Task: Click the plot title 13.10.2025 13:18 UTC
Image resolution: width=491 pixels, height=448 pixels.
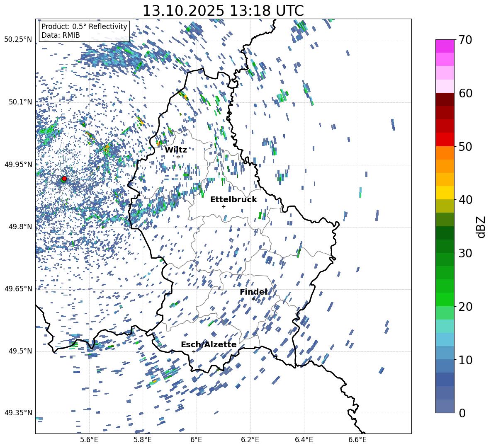Action: tap(223, 11)
